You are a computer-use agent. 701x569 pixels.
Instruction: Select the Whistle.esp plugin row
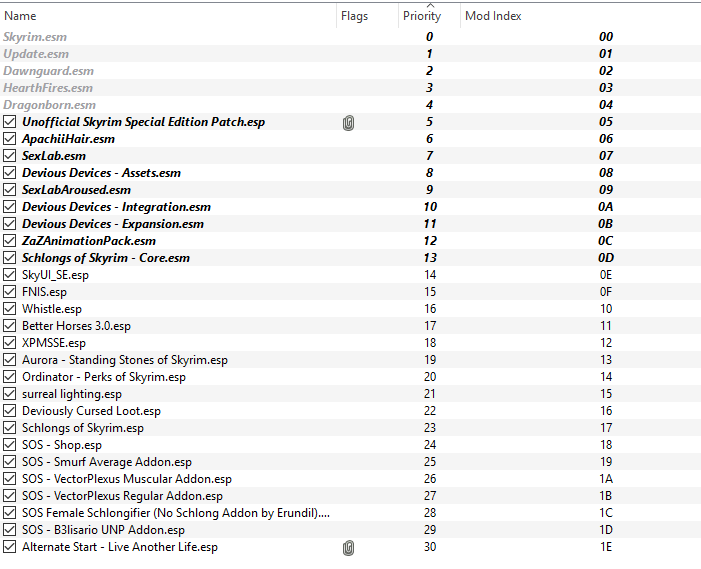(350, 309)
